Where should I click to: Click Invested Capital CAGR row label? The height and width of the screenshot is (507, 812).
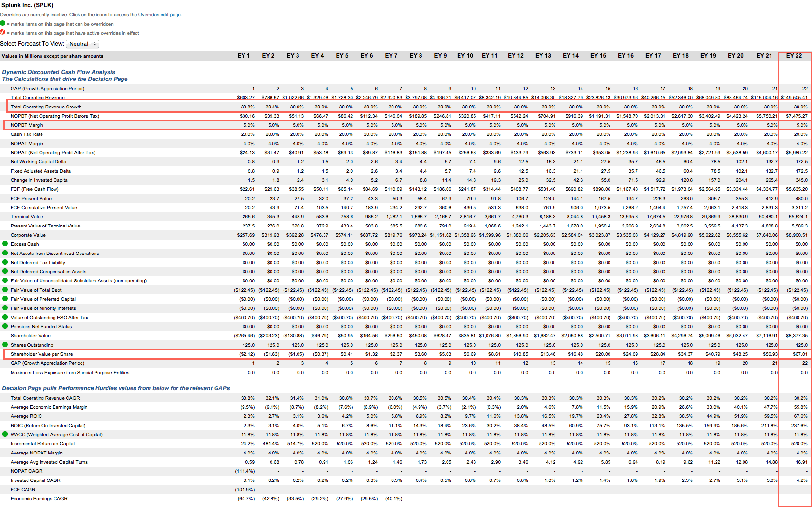point(36,480)
